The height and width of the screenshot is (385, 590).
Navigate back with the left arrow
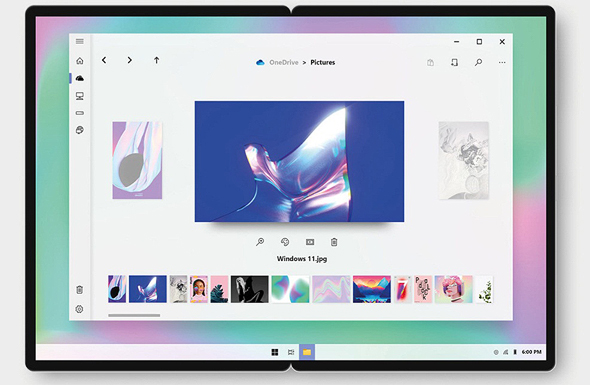(104, 60)
